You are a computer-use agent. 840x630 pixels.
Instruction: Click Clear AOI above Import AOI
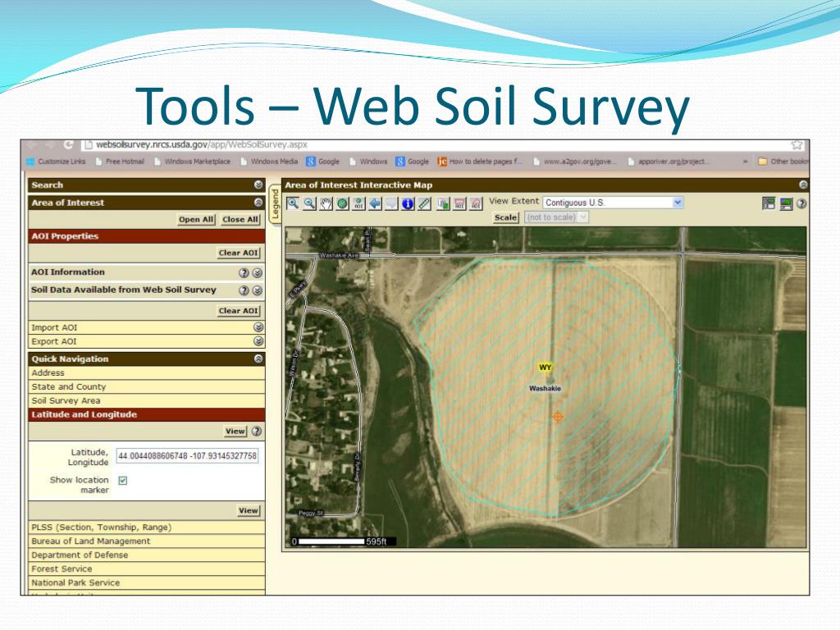pos(239,311)
